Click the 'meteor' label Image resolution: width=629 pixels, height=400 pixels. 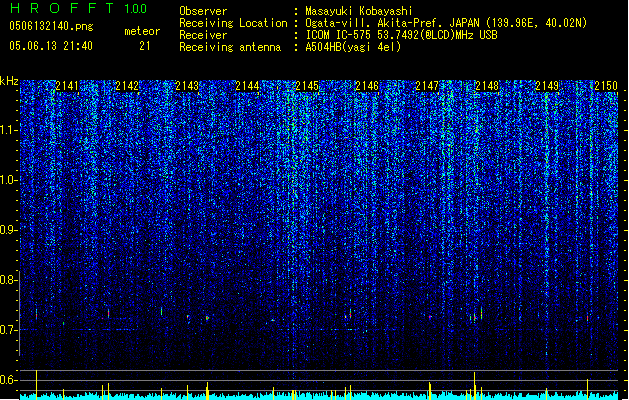tap(142, 31)
